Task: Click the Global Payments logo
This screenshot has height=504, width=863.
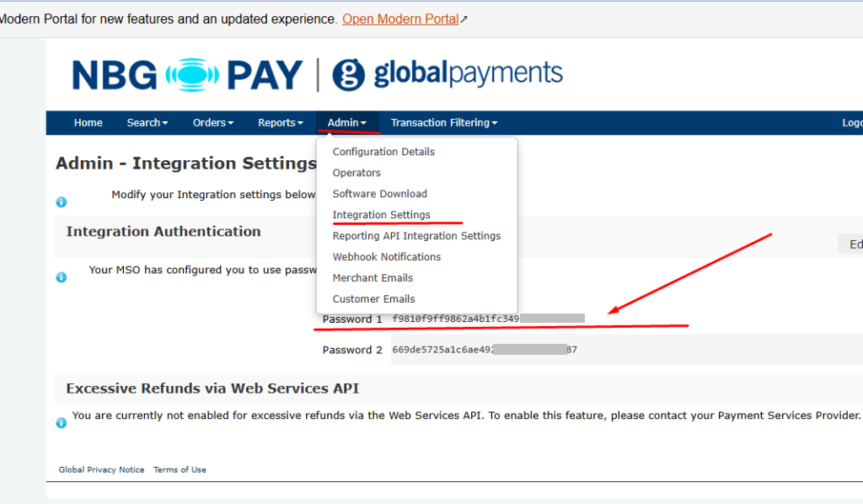Action: click(x=448, y=74)
